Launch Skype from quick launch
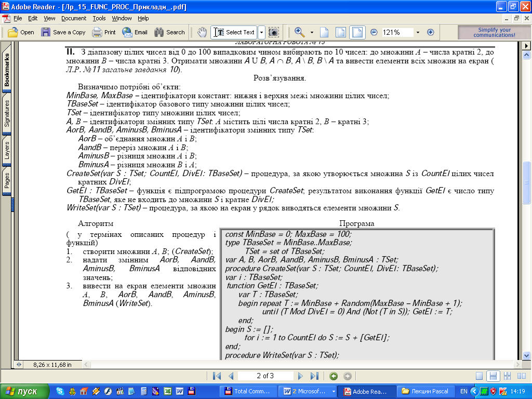532x399 pixels. point(60,391)
